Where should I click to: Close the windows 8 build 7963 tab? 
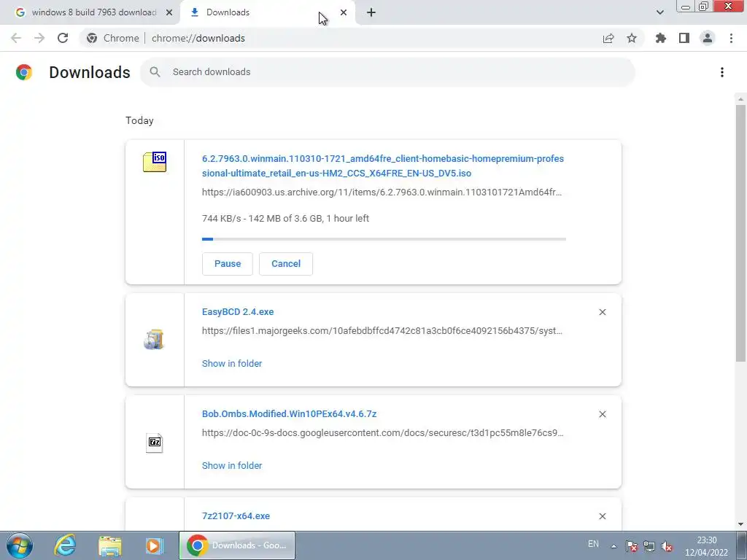(169, 12)
